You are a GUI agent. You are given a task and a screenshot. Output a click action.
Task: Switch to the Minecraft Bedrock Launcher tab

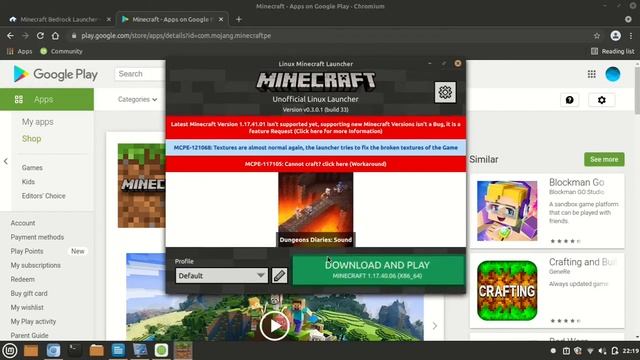tap(60, 19)
